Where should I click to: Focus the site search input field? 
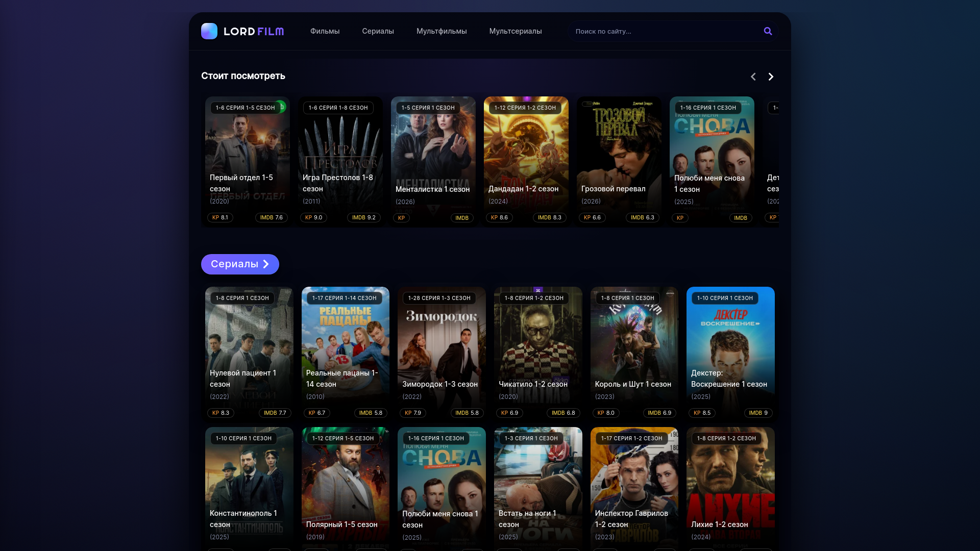pos(664,31)
